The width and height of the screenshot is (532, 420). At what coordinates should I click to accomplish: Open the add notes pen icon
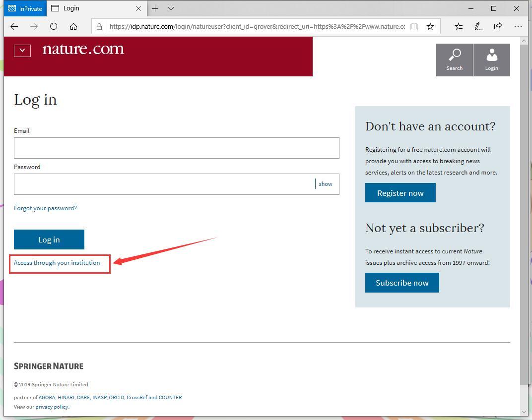tap(478, 26)
